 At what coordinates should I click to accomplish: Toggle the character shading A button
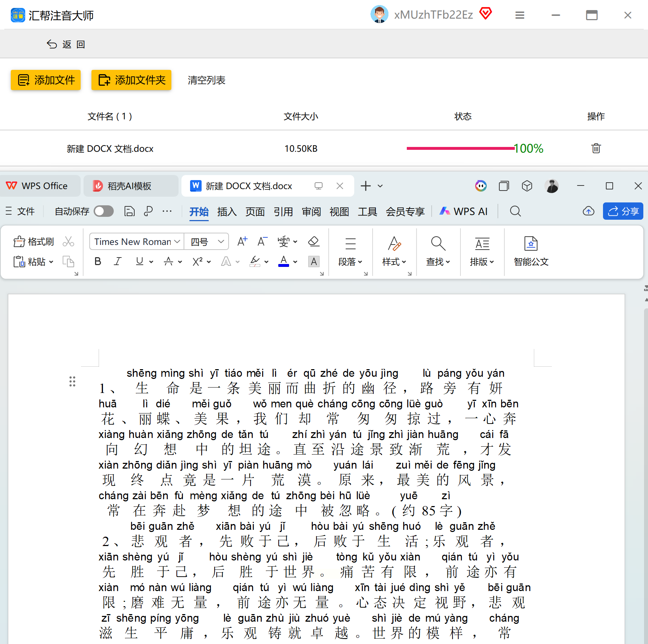point(314,261)
